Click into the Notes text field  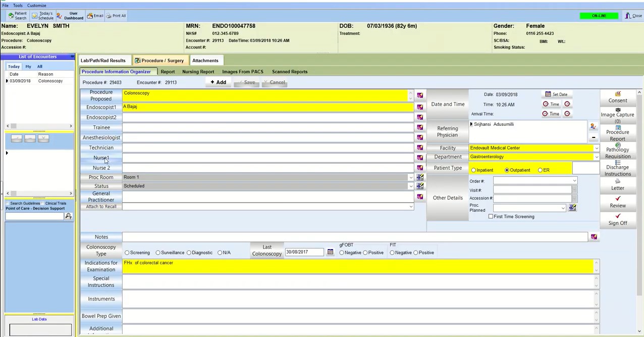[x=354, y=237]
